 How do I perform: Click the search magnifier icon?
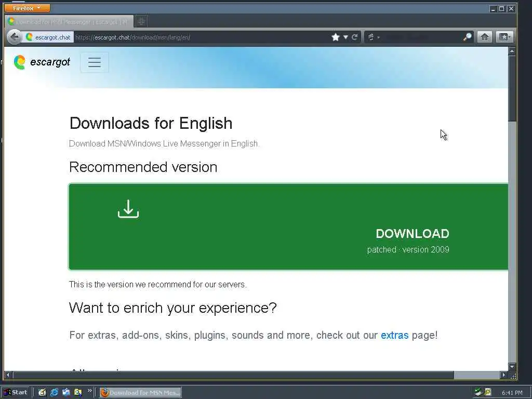(x=467, y=37)
